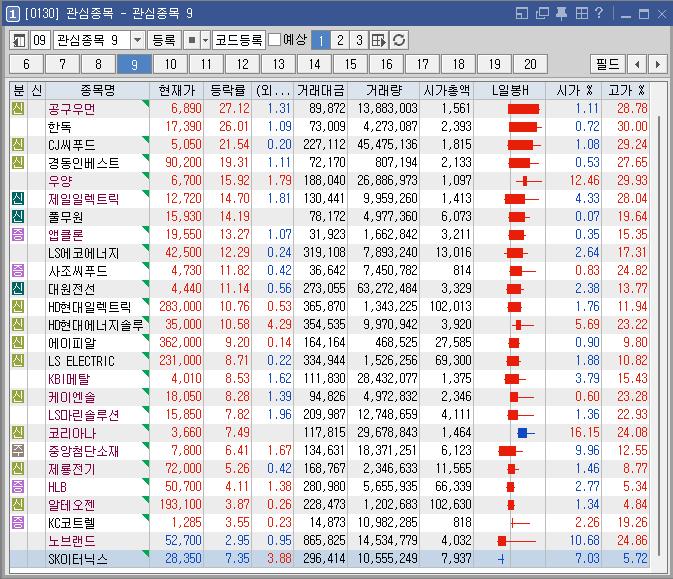Screen dimensions: 673x579
Task: Show next fields with the right arrow
Action: (x=658, y=64)
